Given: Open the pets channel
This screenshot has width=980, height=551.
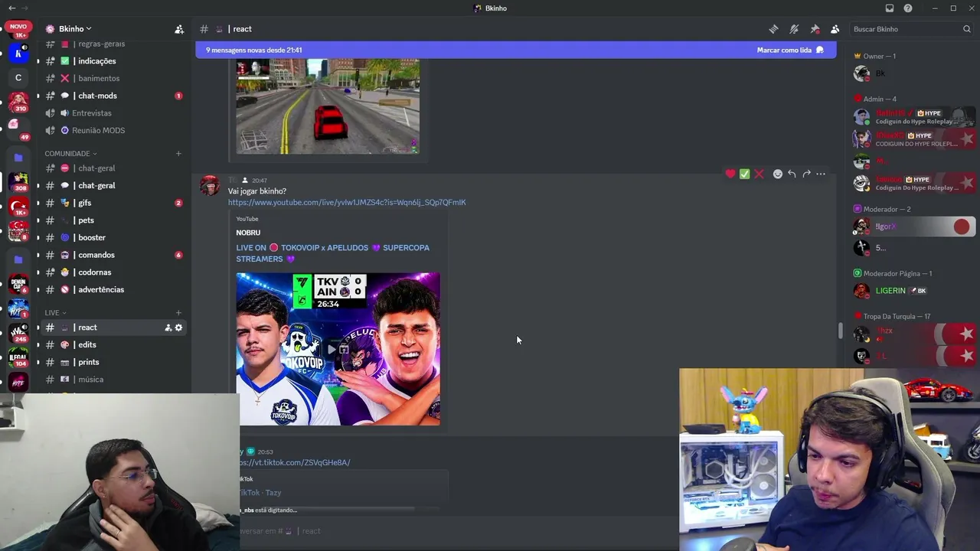Looking at the screenshot, I should 113,220.
